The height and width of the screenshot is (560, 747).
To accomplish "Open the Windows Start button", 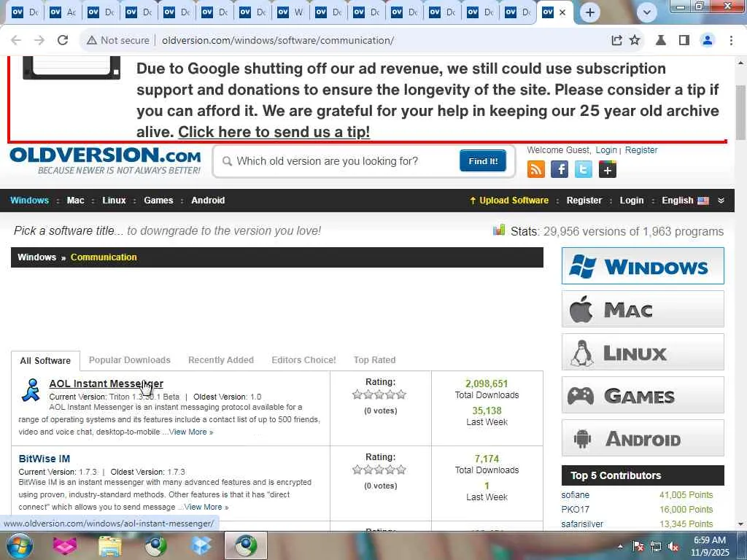I will tap(20, 545).
